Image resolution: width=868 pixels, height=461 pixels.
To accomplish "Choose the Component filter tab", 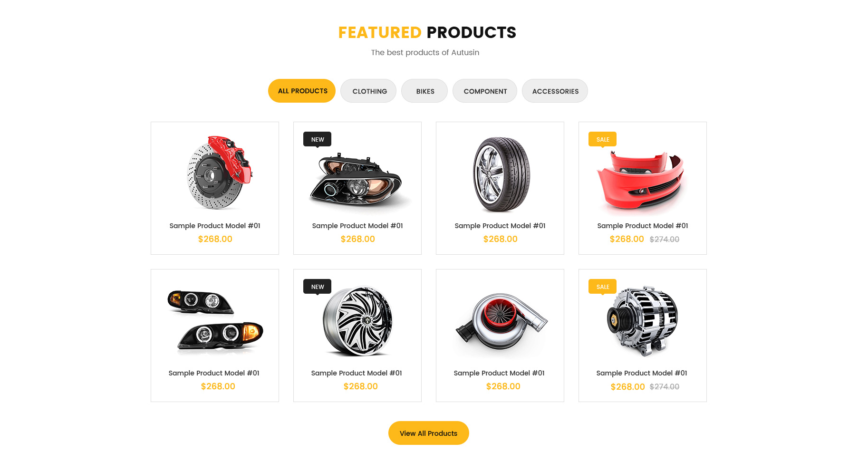I will point(485,91).
